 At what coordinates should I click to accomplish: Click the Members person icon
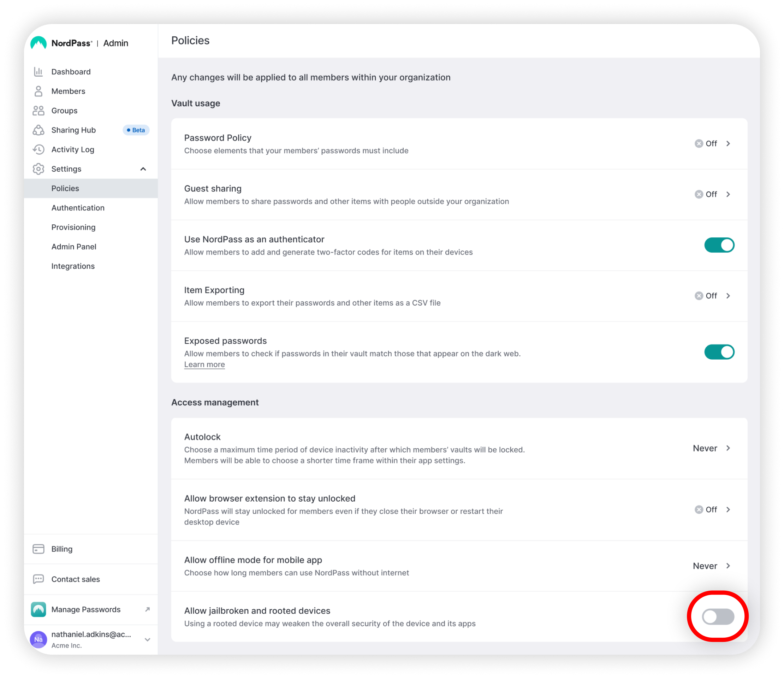tap(38, 91)
